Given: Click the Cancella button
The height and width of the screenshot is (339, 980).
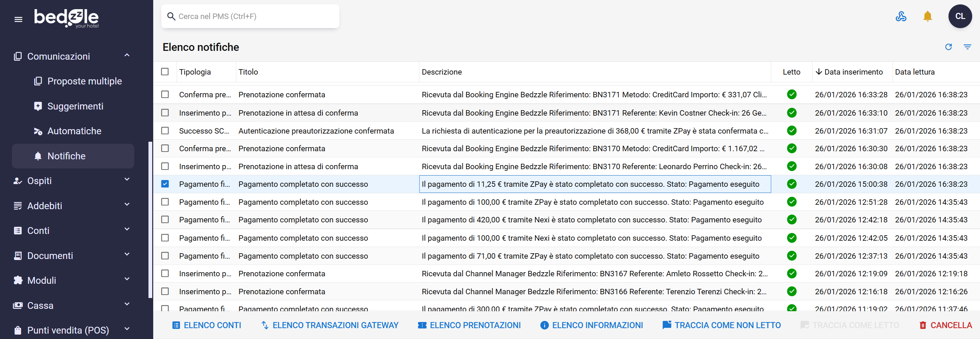Looking at the screenshot, I should click(945, 325).
